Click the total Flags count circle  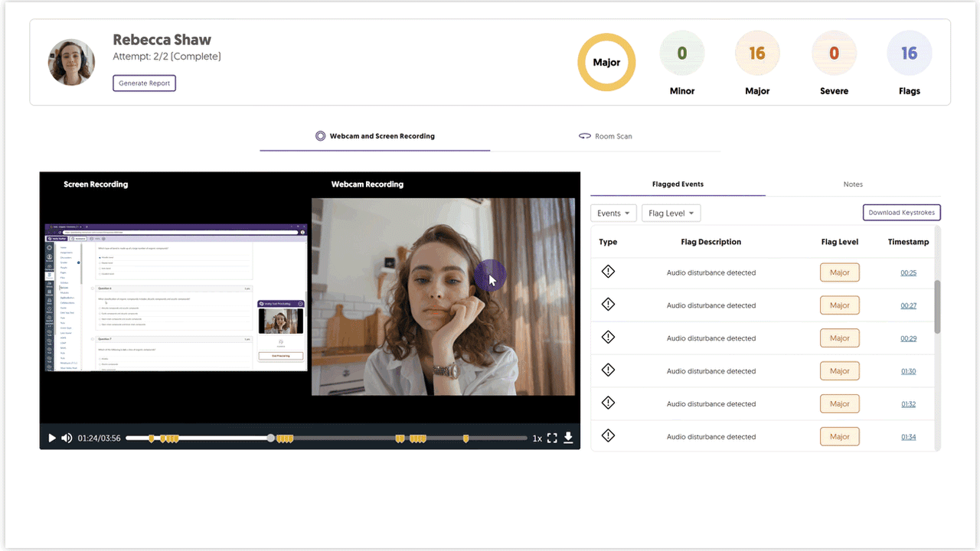(909, 54)
